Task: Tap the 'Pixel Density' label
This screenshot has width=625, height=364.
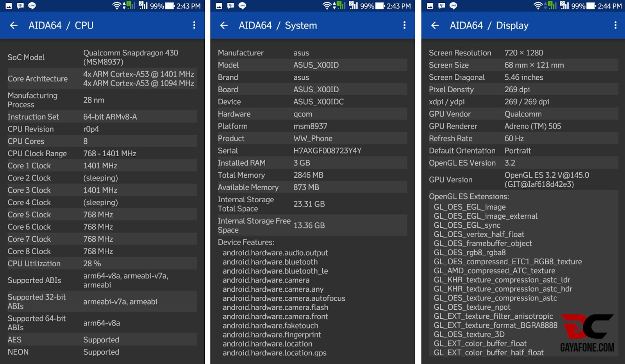Action: (x=451, y=89)
